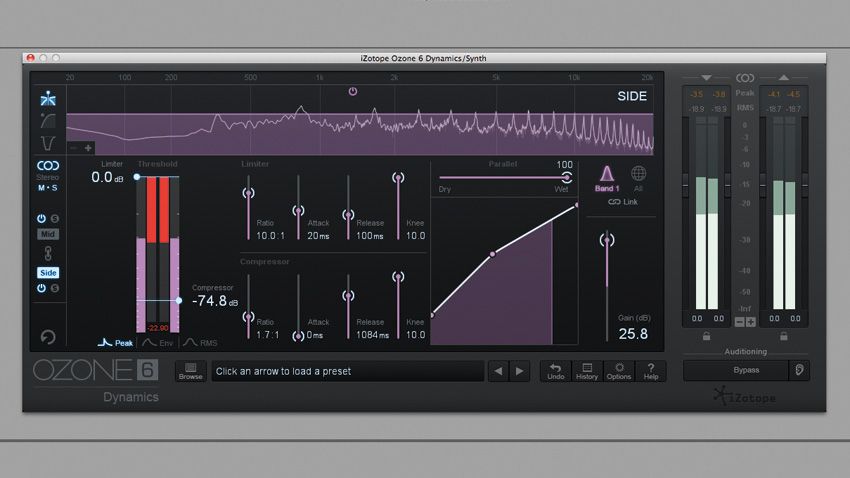Click the Compressor Release slider knob
The height and width of the screenshot is (478, 850).
tap(348, 295)
